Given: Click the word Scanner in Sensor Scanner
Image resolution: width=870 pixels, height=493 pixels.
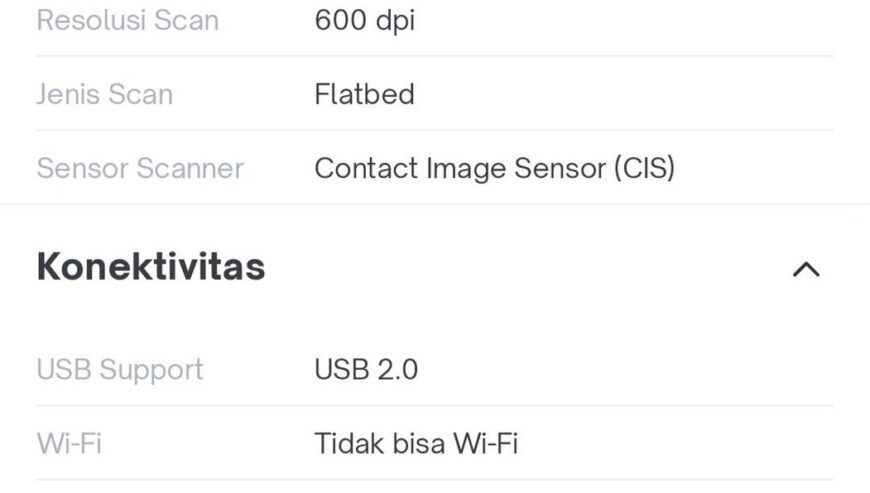Looking at the screenshot, I should click(190, 169).
